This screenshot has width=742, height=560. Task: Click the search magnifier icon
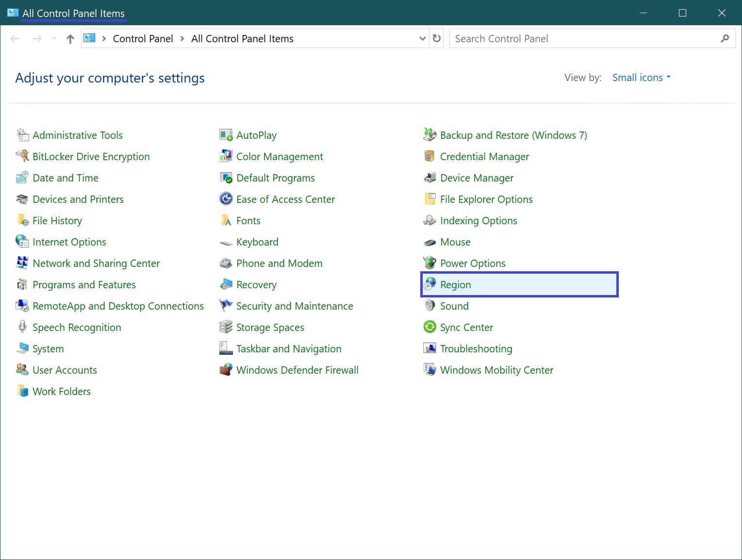725,38
